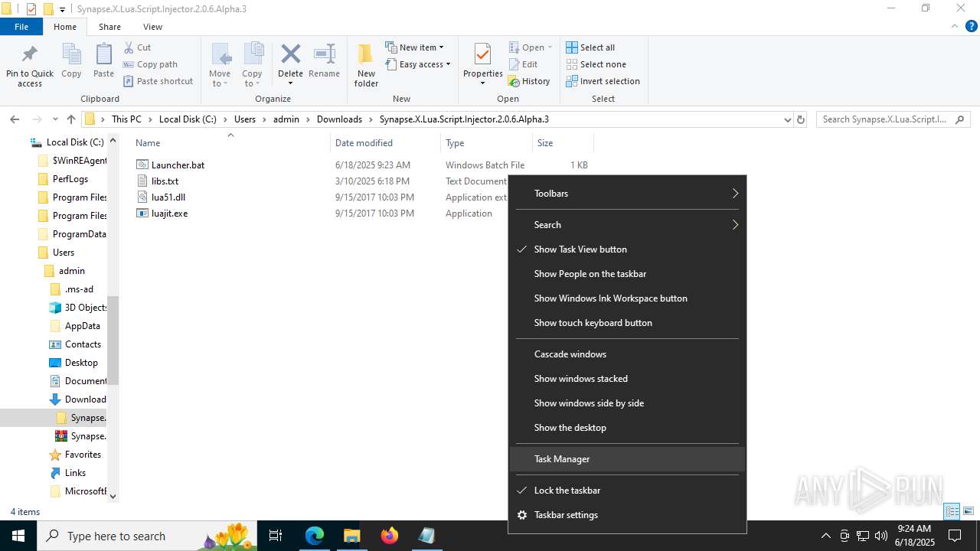Open Microsoft Edge from taskbar
Image resolution: width=980 pixels, height=551 pixels.
pos(315,536)
